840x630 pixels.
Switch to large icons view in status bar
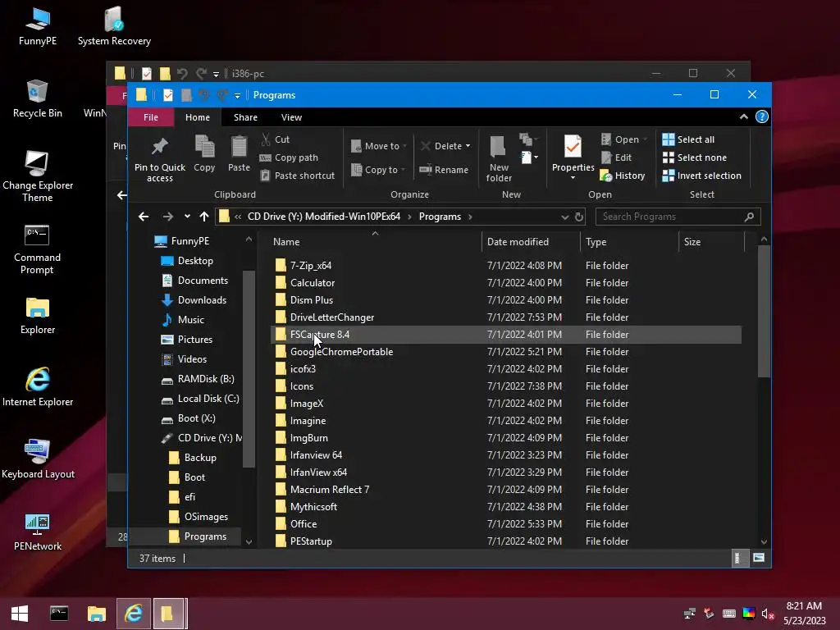pyautogui.click(x=759, y=558)
